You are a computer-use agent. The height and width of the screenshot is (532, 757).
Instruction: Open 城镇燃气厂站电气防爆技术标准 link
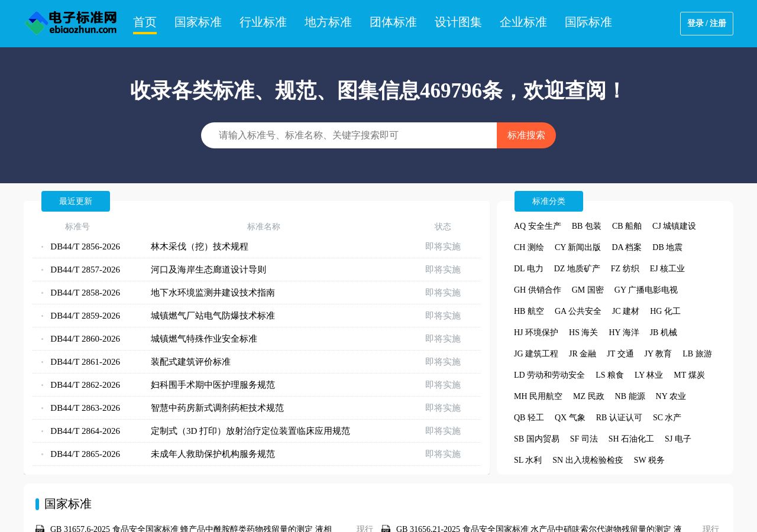(213, 316)
